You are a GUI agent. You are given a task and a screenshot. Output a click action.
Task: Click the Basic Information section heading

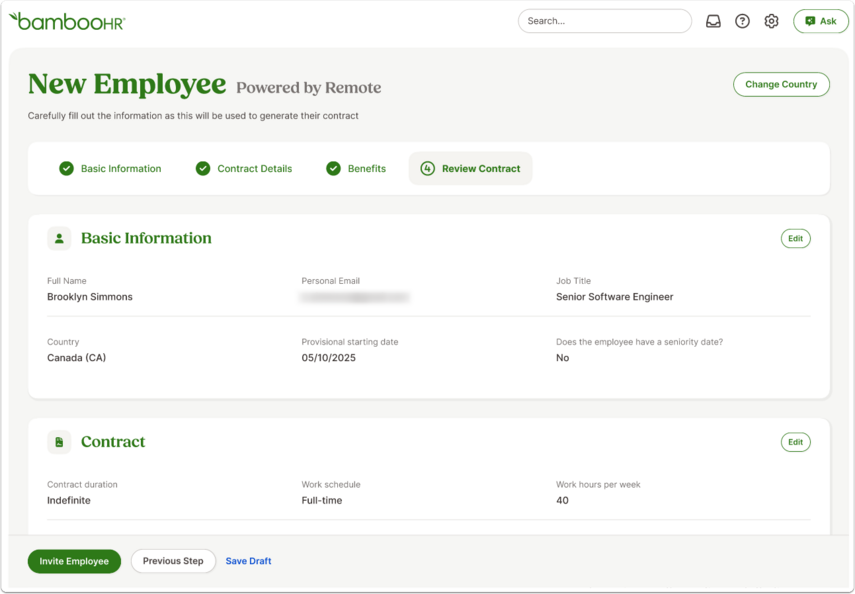(x=146, y=238)
